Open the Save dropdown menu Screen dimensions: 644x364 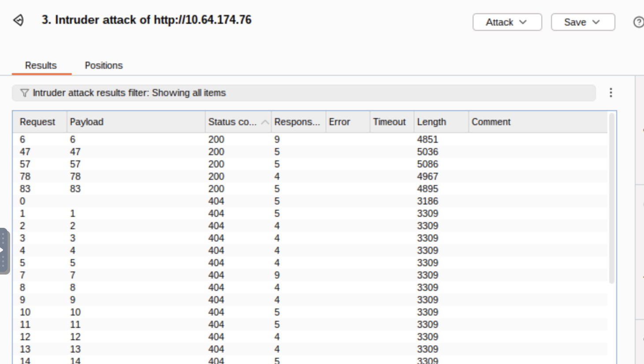(x=582, y=22)
